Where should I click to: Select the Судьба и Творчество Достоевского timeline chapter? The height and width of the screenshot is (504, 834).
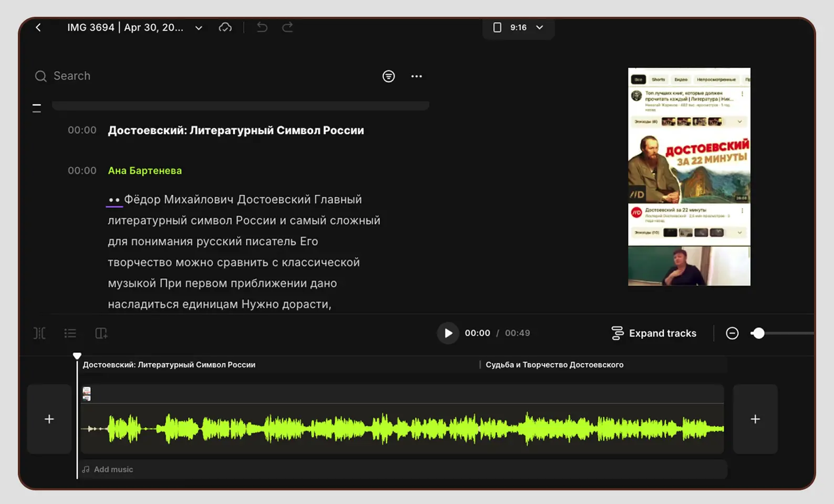point(554,365)
